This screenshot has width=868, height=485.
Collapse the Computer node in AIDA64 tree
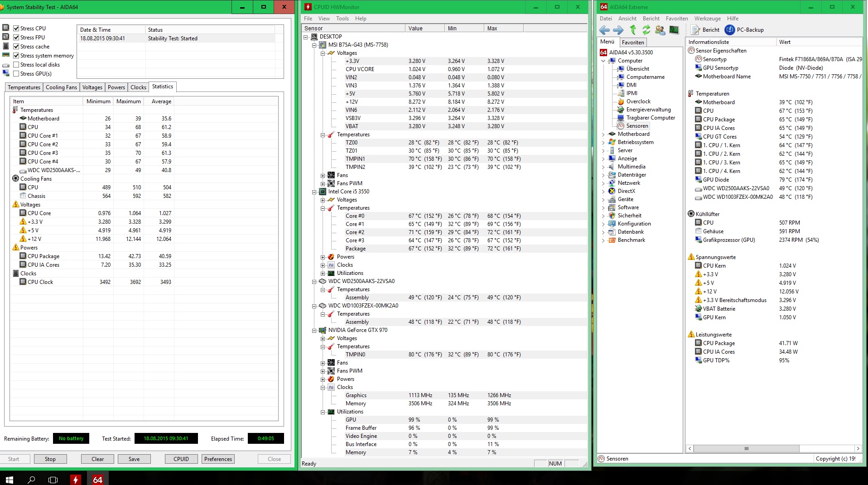pos(603,61)
